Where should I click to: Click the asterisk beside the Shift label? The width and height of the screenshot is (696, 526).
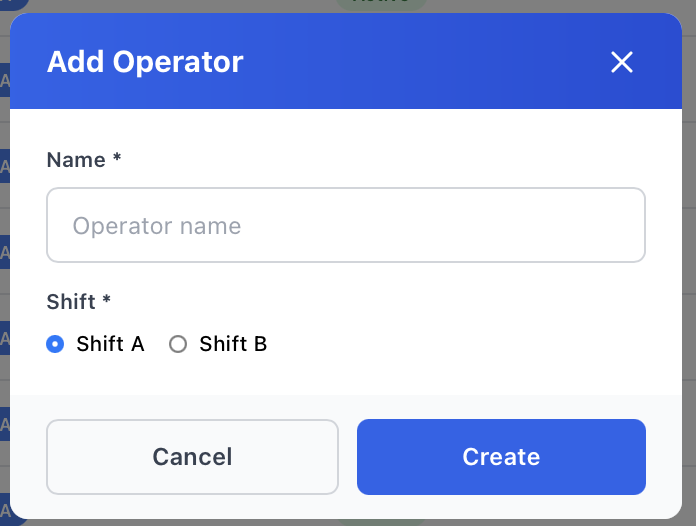(x=107, y=300)
